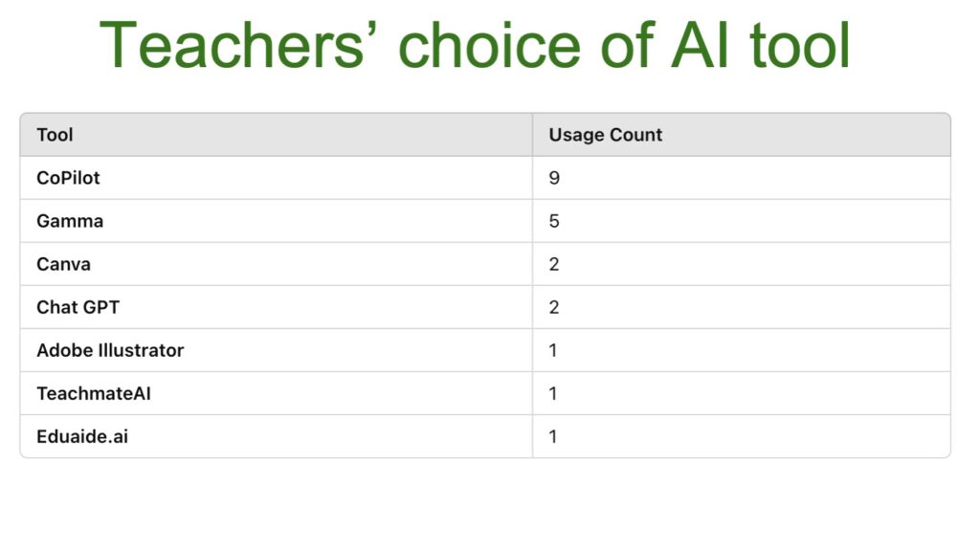Select Canva's usage count value 2
Viewport: 980px width, 551px height.
coord(554,264)
